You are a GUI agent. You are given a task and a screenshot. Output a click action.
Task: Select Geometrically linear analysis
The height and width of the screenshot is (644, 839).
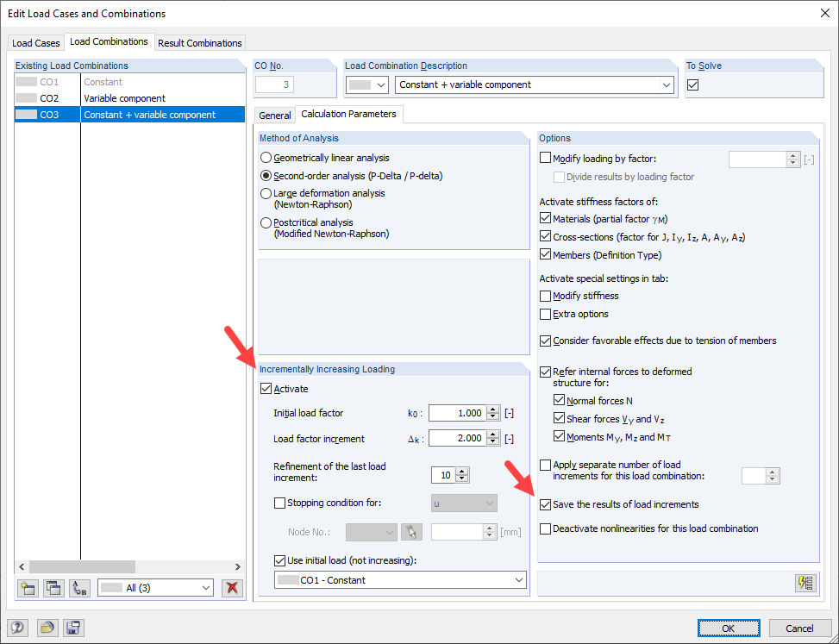click(266, 158)
